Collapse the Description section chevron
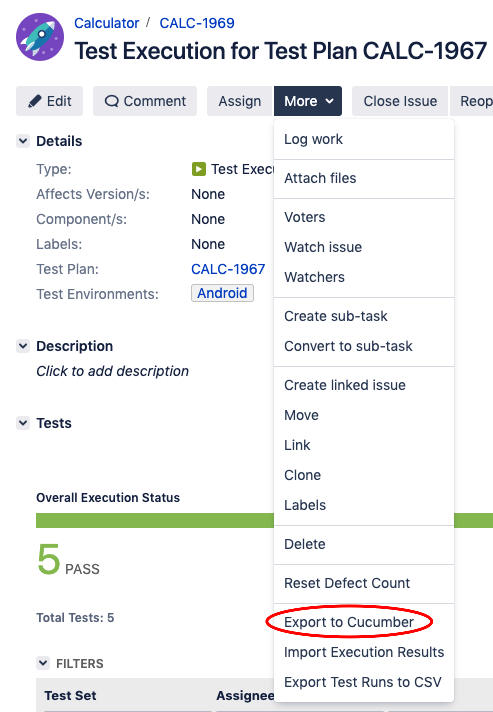The width and height of the screenshot is (493, 712). tap(23, 346)
